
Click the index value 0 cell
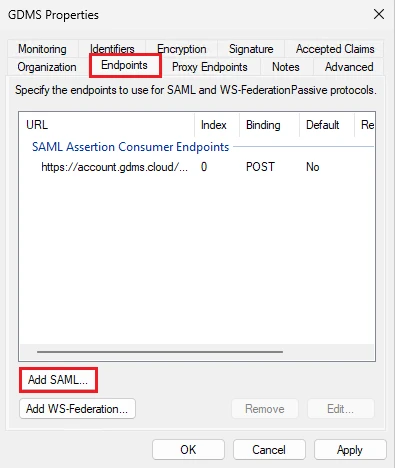(x=204, y=167)
